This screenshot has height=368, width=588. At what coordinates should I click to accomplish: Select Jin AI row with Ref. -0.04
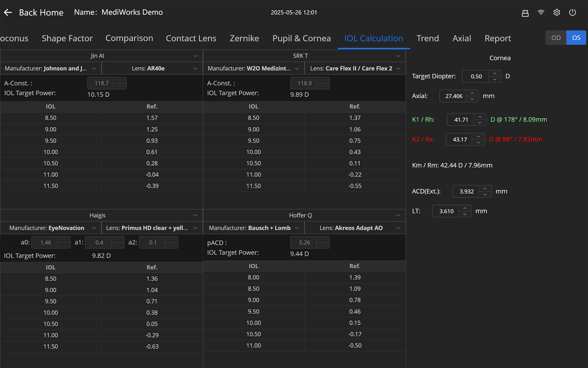click(101, 174)
